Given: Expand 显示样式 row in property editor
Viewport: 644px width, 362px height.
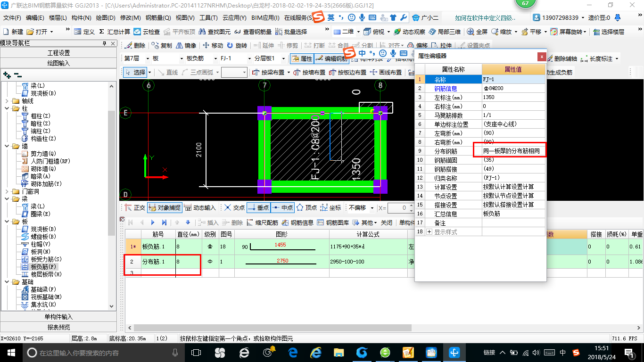Looking at the screenshot, I should (429, 232).
